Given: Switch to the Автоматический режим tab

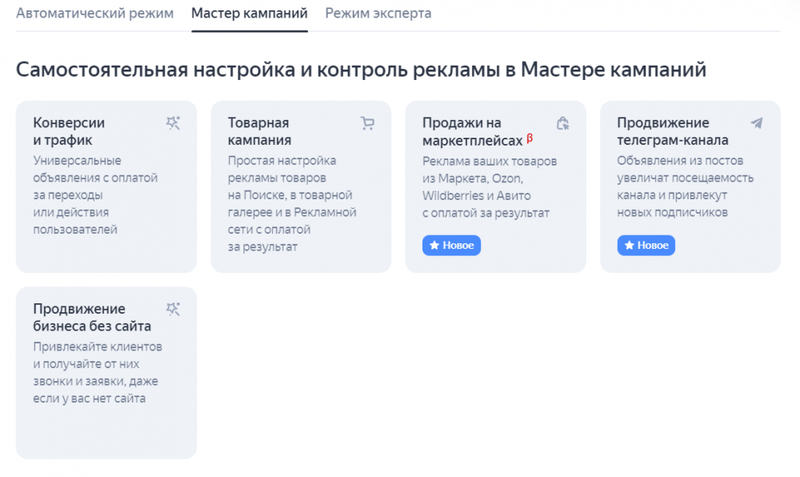Looking at the screenshot, I should click(95, 13).
